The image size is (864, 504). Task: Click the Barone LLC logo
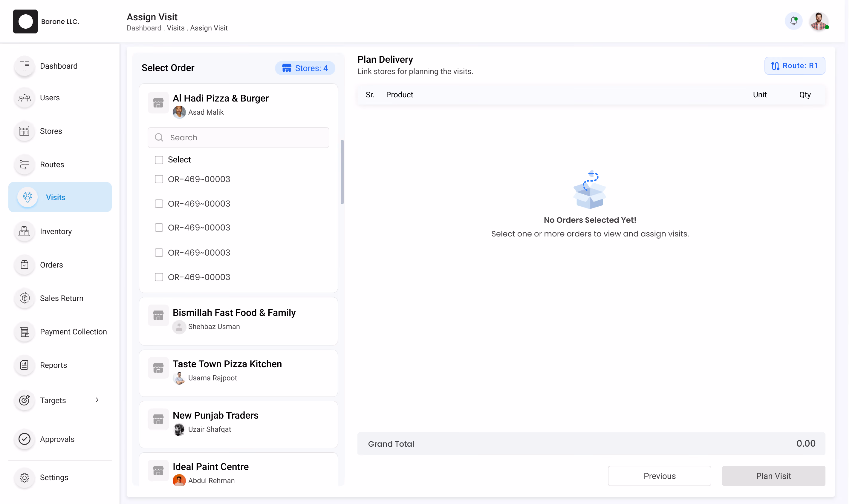(25, 21)
